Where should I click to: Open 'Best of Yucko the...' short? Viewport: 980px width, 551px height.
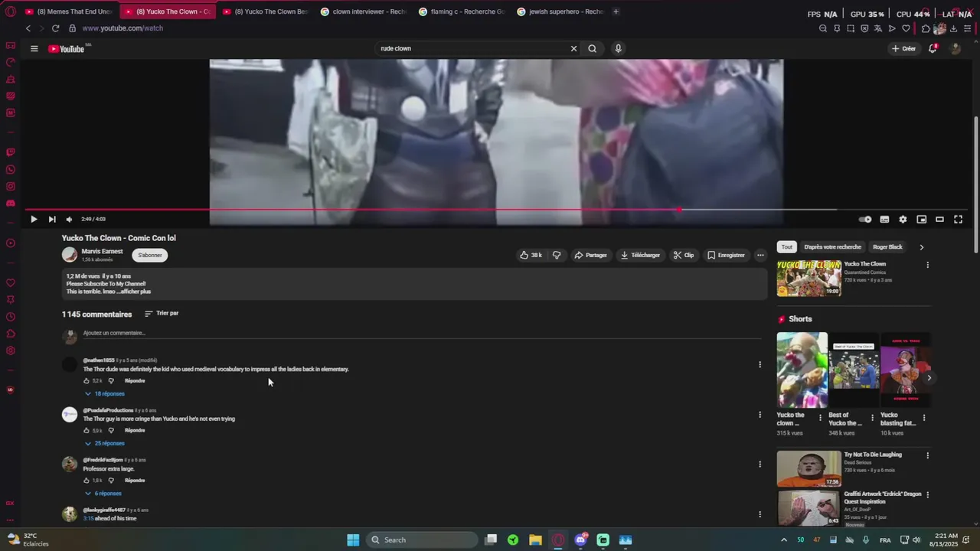(x=854, y=370)
